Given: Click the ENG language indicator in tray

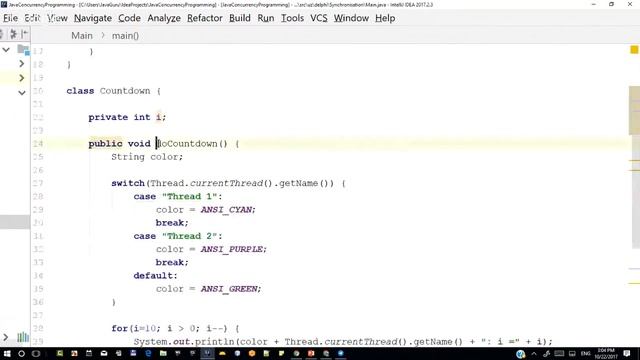Looking at the screenshot, I should tap(586, 353).
